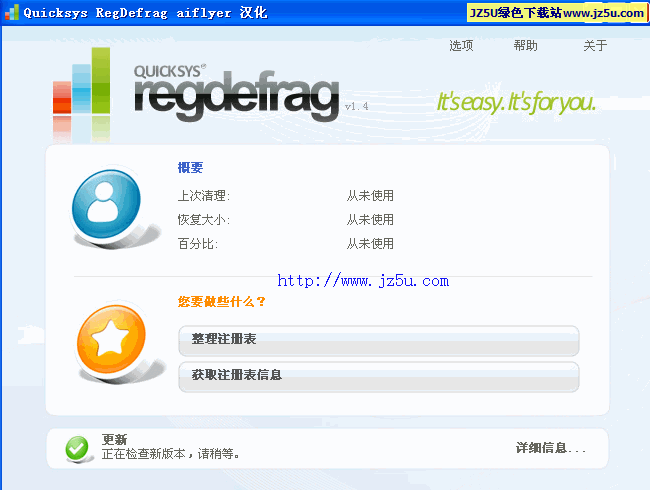Select the 您要做些什么? heading
Image resolution: width=650 pixels, height=490 pixels.
pyautogui.click(x=221, y=301)
